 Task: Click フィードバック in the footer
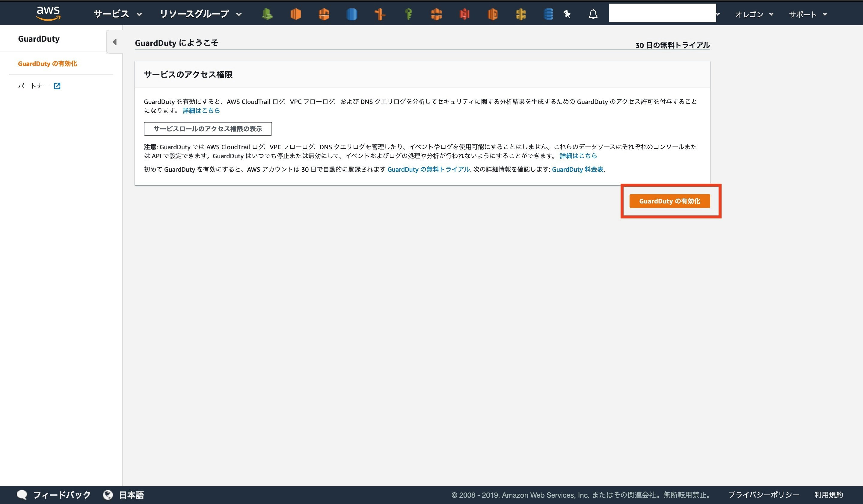(62, 495)
